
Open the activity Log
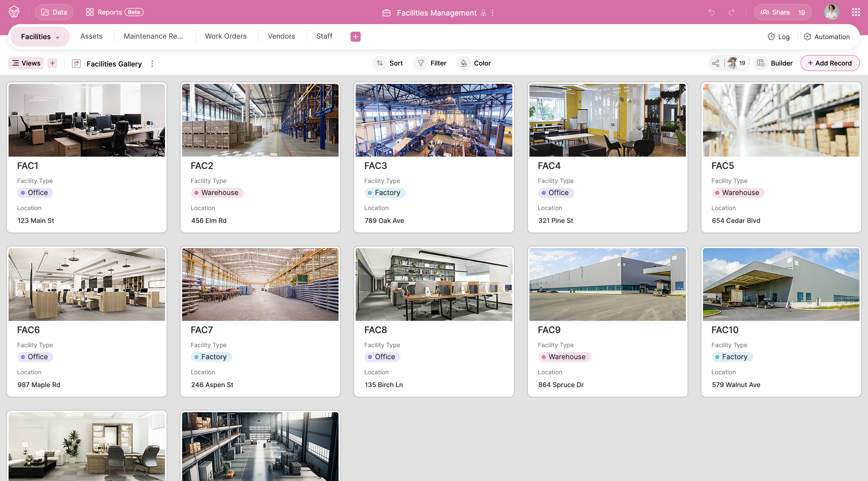[x=778, y=37]
